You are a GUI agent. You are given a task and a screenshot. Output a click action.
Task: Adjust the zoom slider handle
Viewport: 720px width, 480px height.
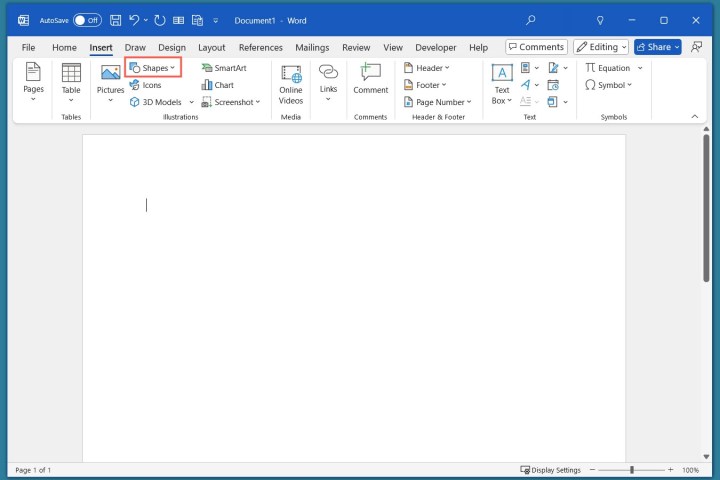631,470
